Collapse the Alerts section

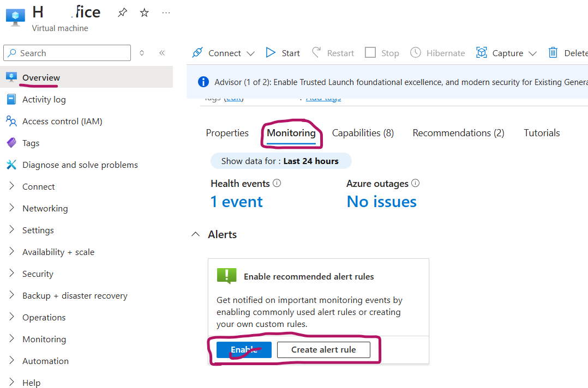(x=195, y=234)
